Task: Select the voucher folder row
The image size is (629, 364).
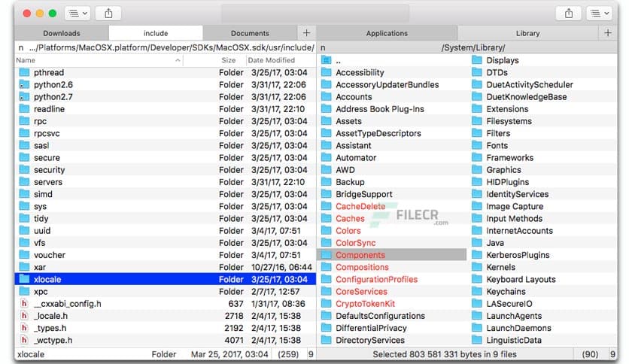Action: (x=166, y=255)
